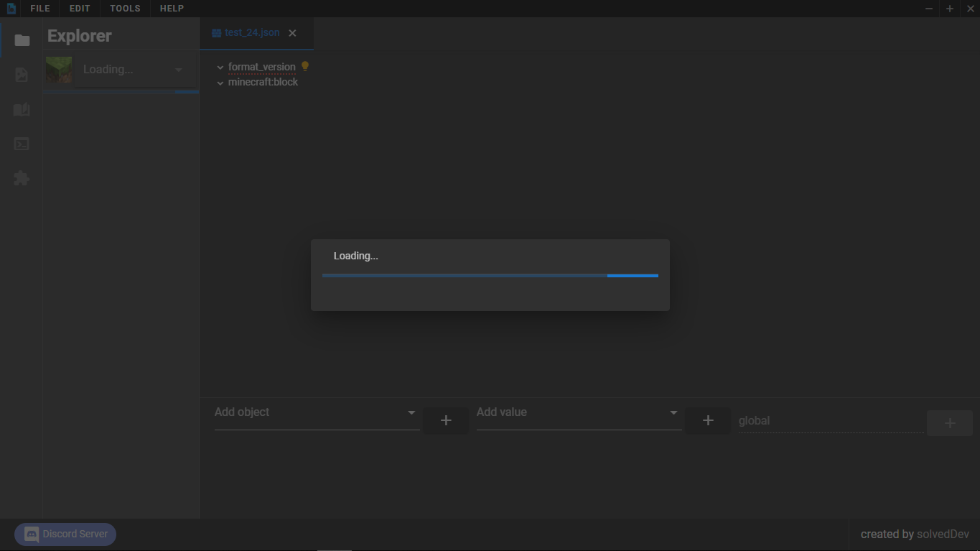Click the Explorer panel loading progress bar
Screen dimensions: 980x551
(x=122, y=92)
